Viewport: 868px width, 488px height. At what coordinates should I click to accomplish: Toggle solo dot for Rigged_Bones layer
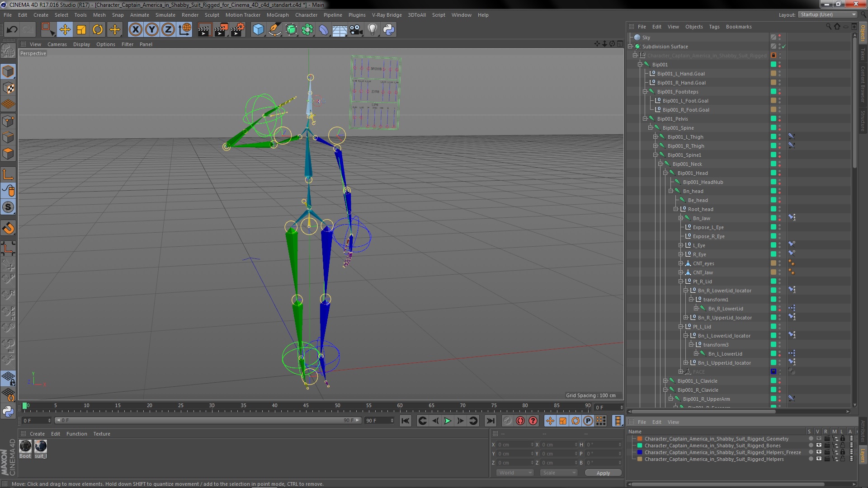[811, 446]
